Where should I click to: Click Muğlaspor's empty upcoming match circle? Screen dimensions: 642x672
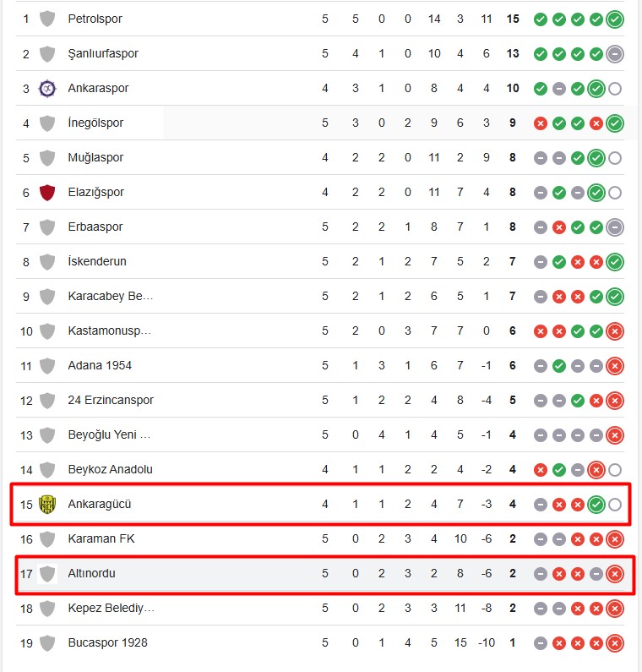pos(615,158)
